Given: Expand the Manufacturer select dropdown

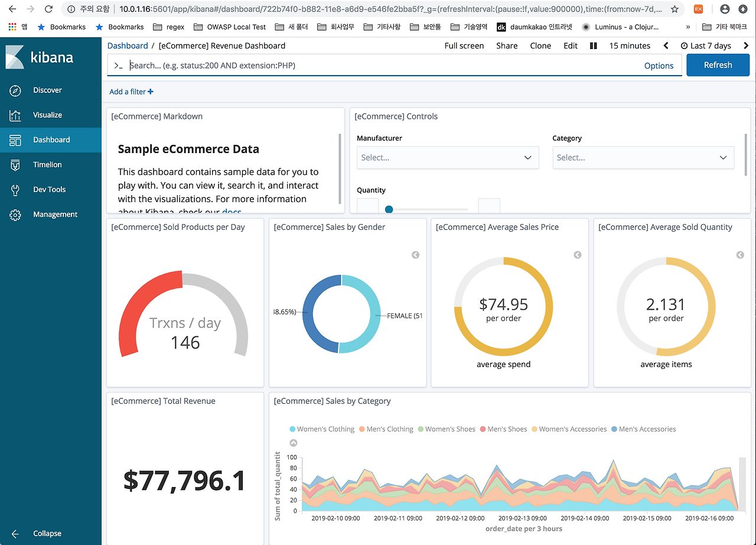Looking at the screenshot, I should (447, 158).
